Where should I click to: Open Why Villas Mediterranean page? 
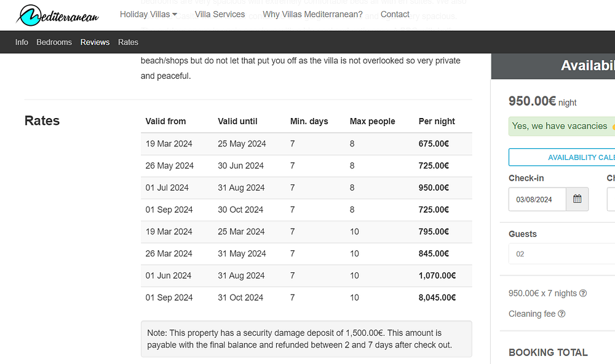click(312, 14)
